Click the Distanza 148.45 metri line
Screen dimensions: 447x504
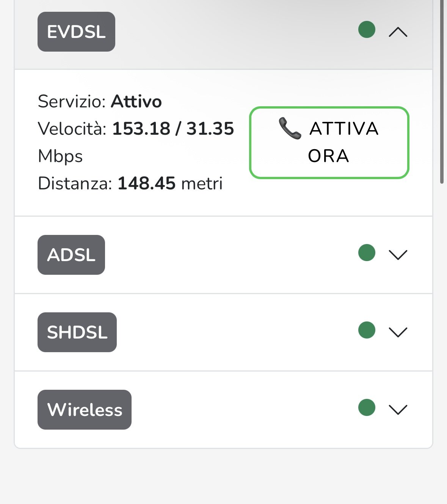(130, 184)
